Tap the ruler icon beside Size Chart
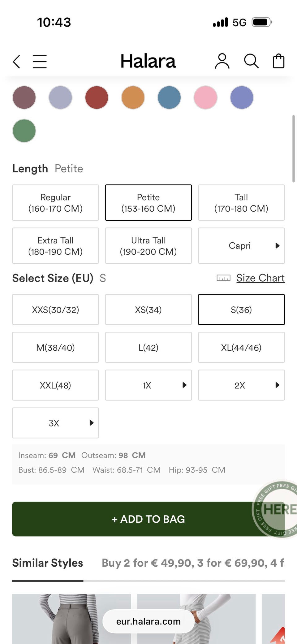The width and height of the screenshot is (297, 644). tap(223, 278)
